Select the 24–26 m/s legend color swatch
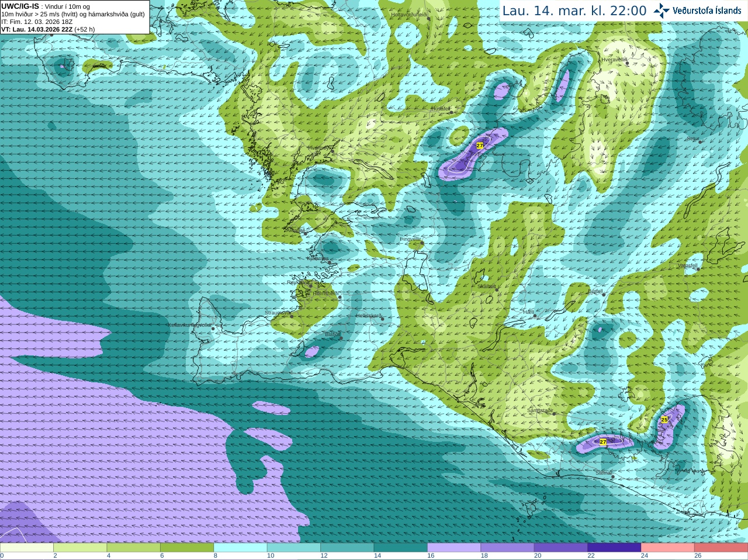The width and height of the screenshot is (748, 560). click(667, 548)
